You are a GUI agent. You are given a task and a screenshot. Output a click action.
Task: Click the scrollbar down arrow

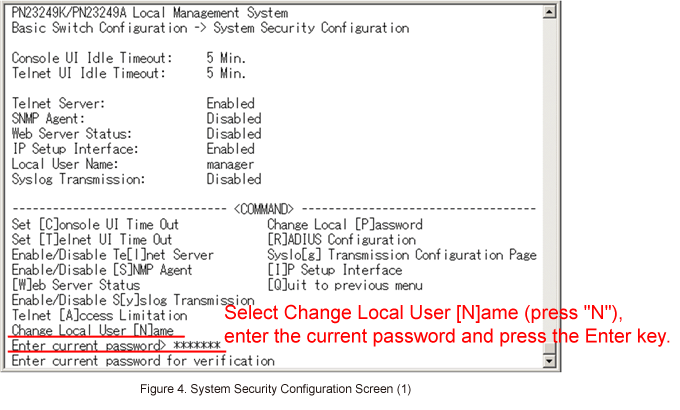[x=550, y=362]
